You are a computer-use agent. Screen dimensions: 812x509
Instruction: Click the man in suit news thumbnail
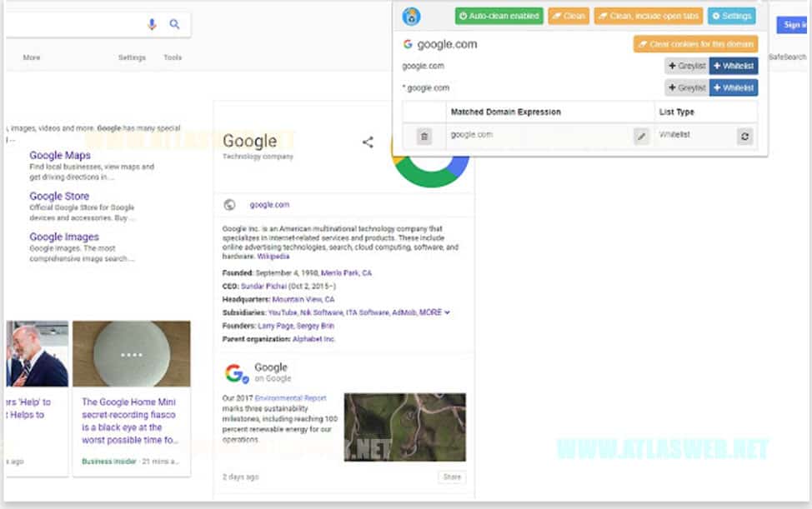pyautogui.click(x=38, y=354)
